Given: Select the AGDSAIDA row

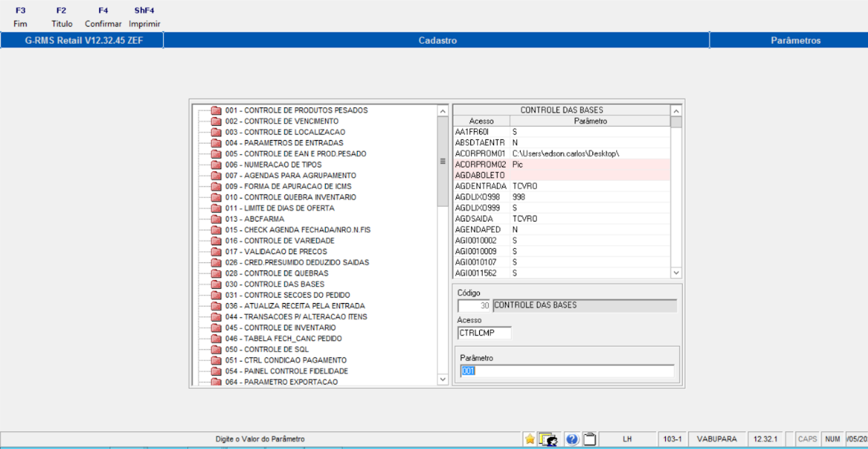Looking at the screenshot, I should coord(562,218).
